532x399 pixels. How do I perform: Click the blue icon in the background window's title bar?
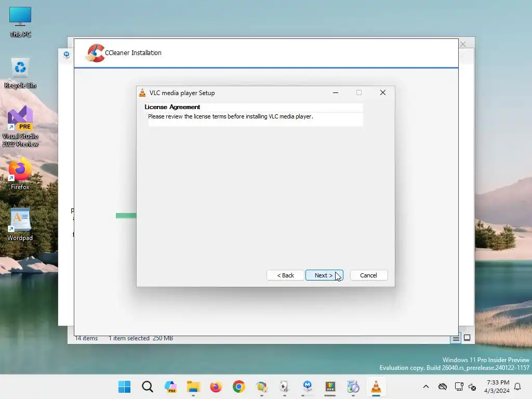click(x=66, y=54)
